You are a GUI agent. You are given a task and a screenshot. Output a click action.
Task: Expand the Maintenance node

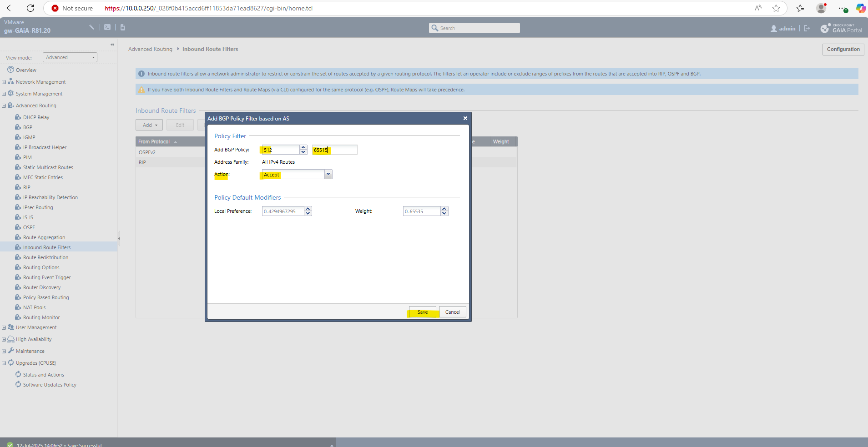[4, 351]
